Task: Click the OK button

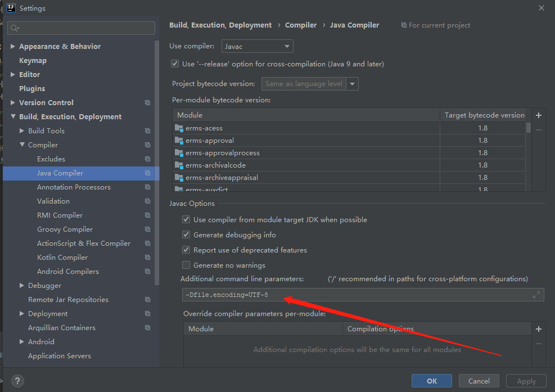Action: click(x=431, y=381)
